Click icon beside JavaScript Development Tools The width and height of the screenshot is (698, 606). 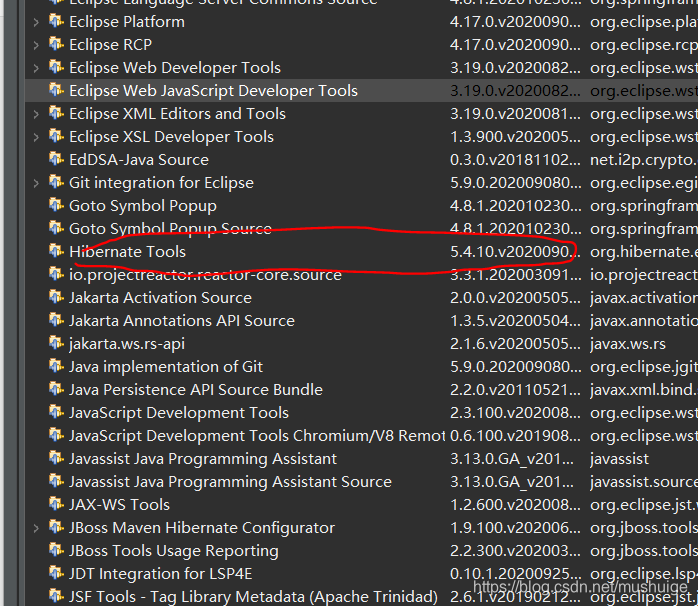click(56, 412)
